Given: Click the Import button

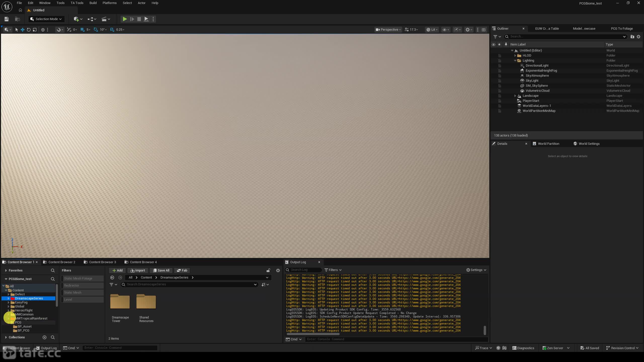Looking at the screenshot, I should pyautogui.click(x=138, y=270).
